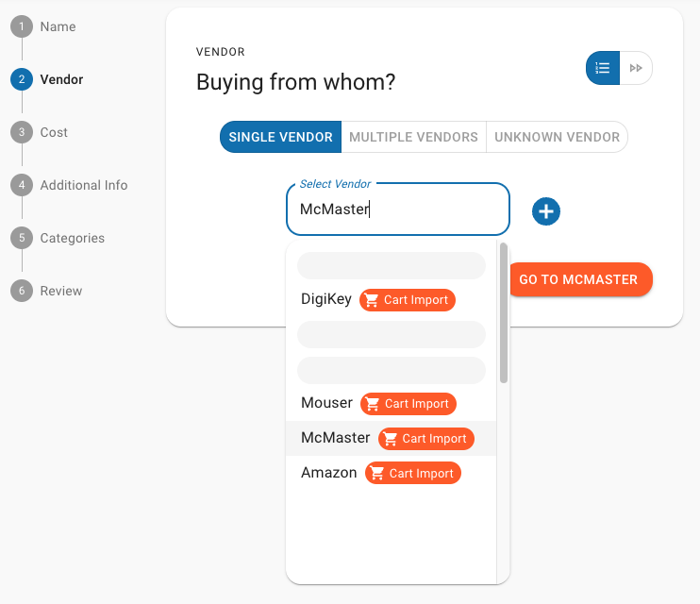Click the step 1 Name circle icon
This screenshot has width=700, height=604.
click(21, 26)
